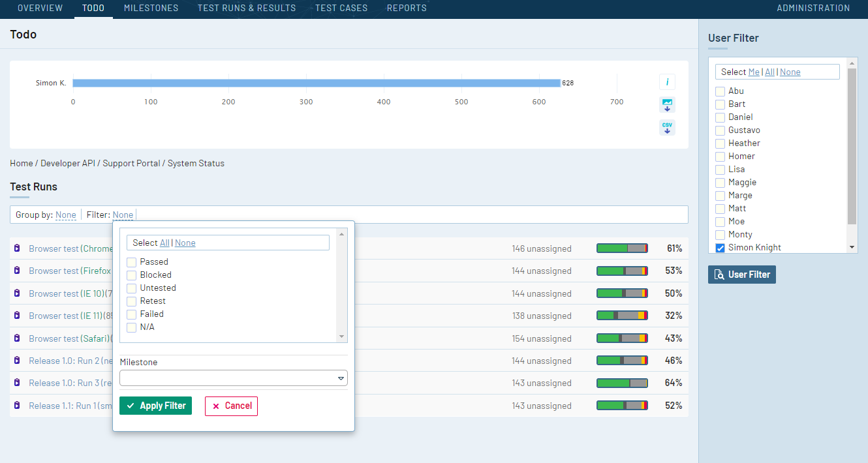The image size is (868, 463).
Task: Open the Filter options next to Group by
Action: click(123, 214)
